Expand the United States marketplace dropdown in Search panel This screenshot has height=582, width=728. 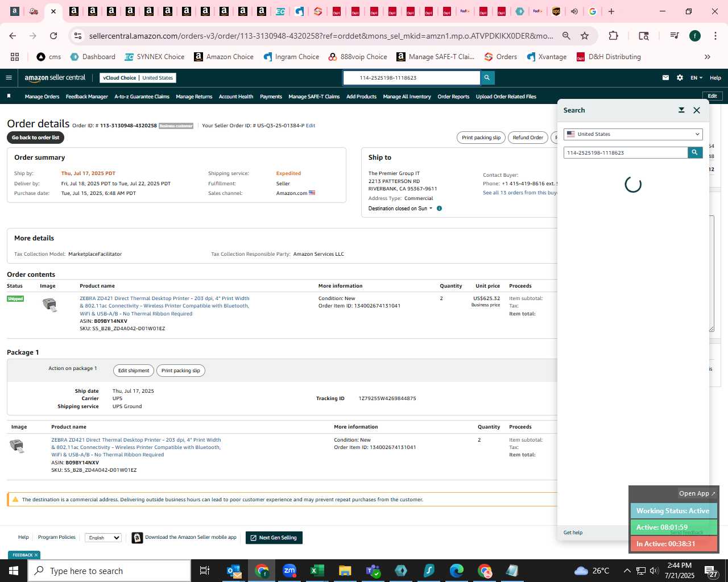click(633, 134)
